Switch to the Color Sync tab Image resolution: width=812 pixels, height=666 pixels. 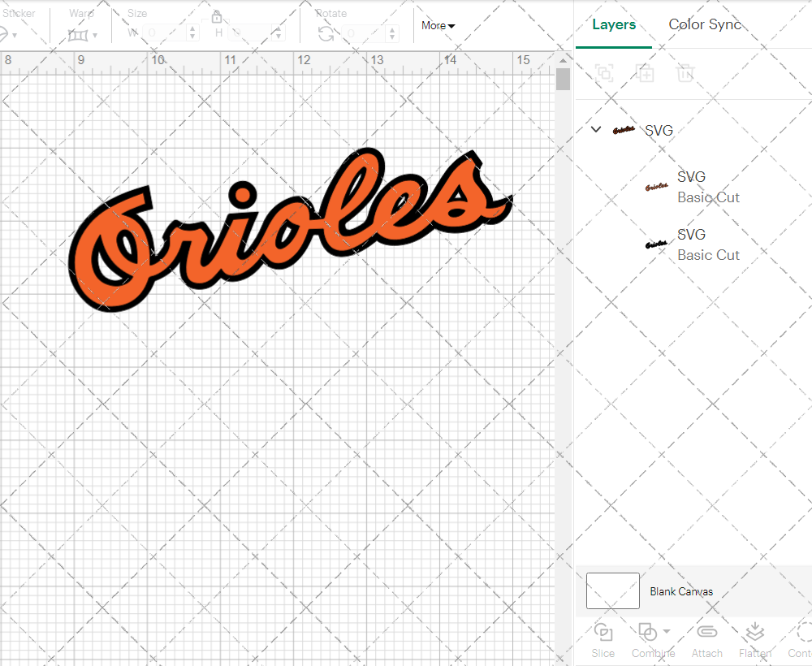pos(705,24)
